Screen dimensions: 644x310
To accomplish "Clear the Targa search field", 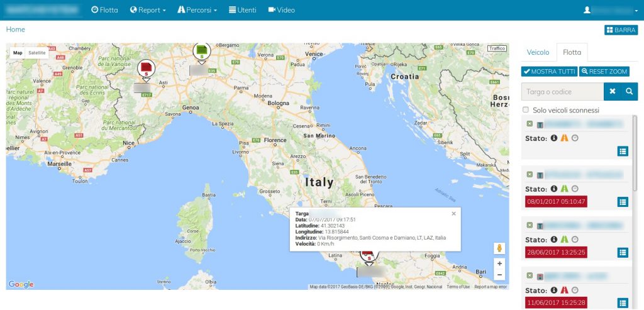I will [612, 92].
